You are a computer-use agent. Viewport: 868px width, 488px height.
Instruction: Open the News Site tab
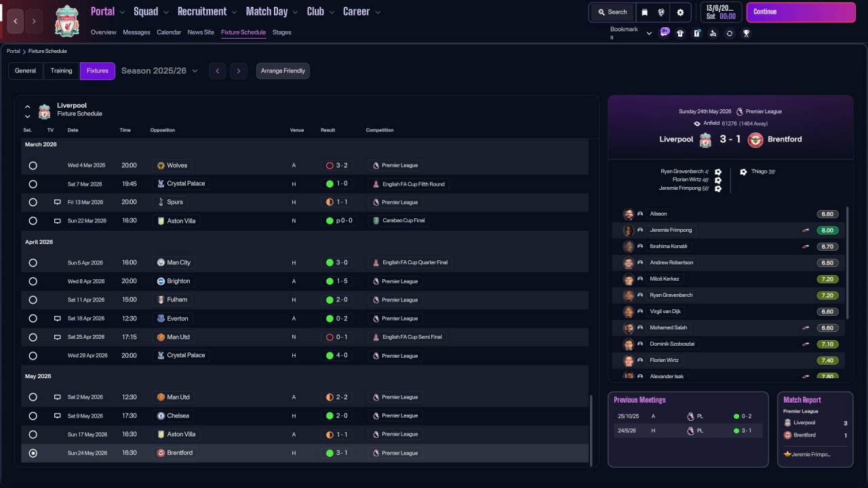coord(201,33)
